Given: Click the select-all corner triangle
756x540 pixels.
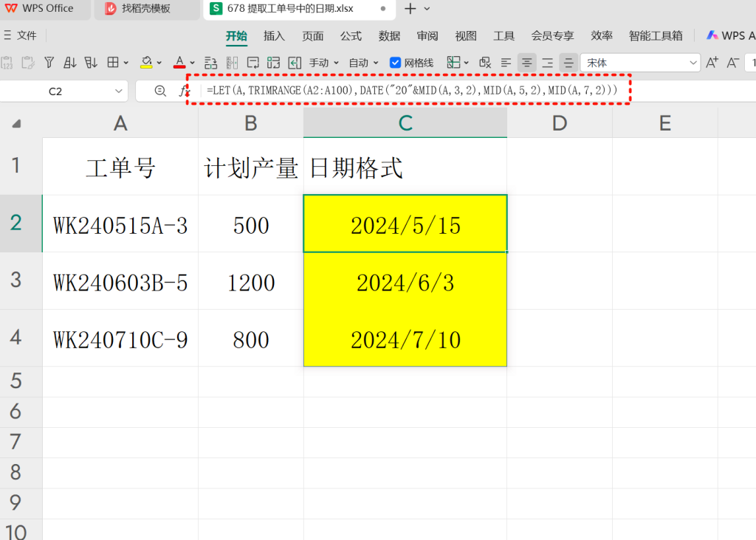Looking at the screenshot, I should [16, 124].
